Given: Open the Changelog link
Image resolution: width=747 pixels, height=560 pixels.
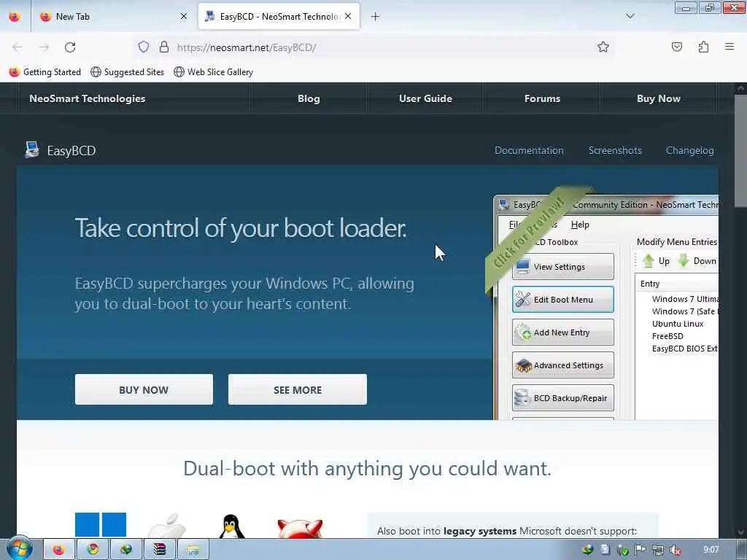Looking at the screenshot, I should pos(690,150).
